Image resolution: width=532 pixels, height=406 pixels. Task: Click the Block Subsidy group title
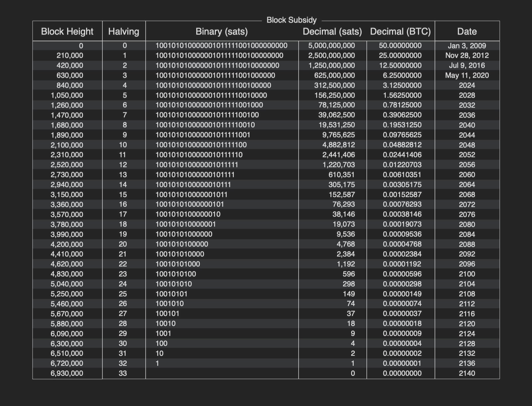tap(292, 20)
